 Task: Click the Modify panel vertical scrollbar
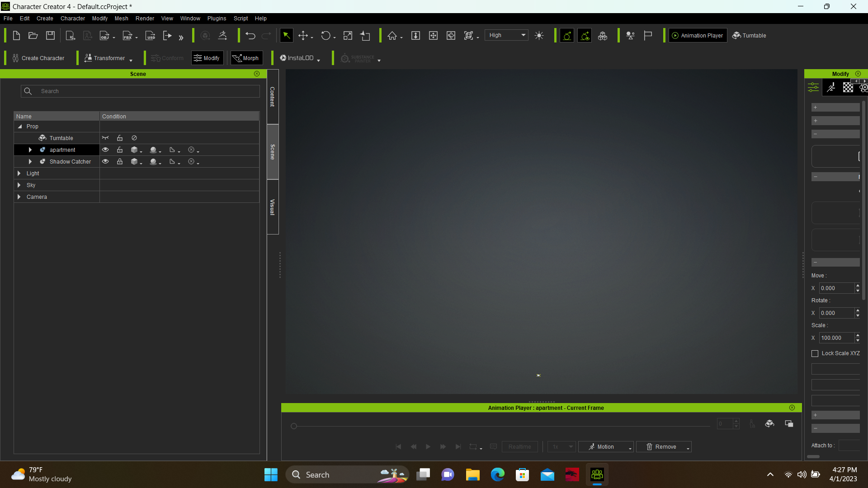[863, 200]
